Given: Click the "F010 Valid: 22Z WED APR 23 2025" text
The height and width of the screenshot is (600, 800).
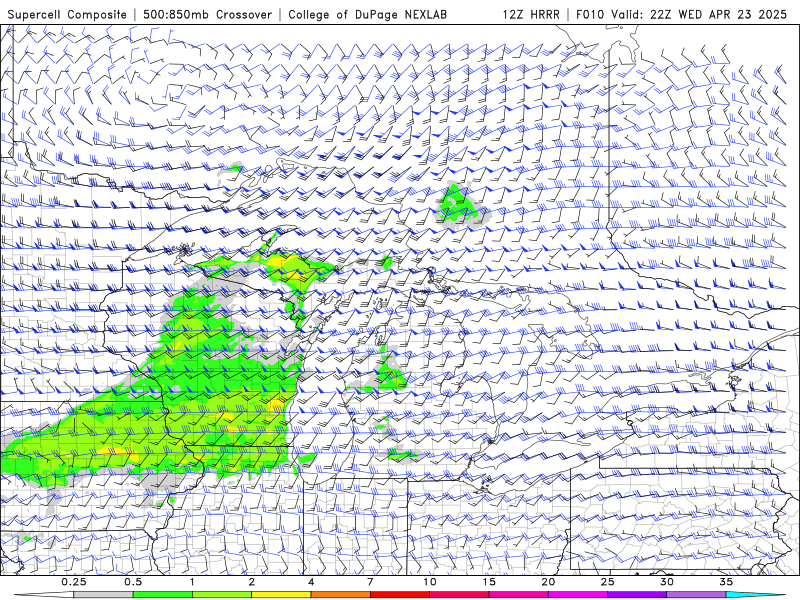Looking at the screenshot, I should 681,14.
